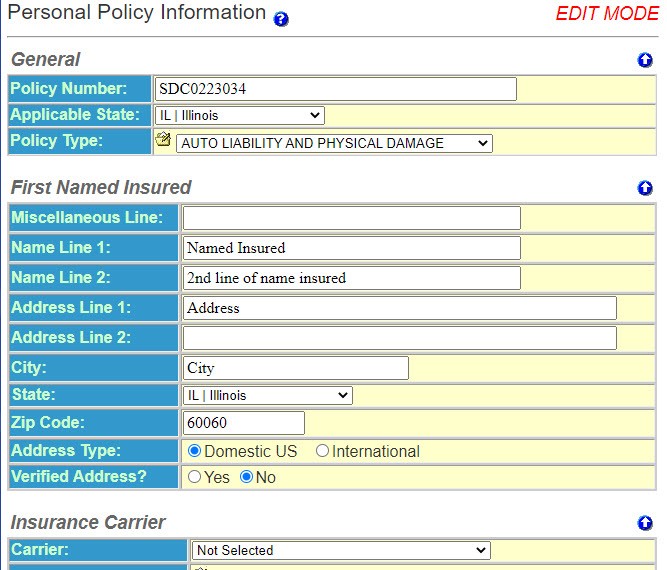The height and width of the screenshot is (570, 667).
Task: Select the International address type
Action: (x=322, y=451)
